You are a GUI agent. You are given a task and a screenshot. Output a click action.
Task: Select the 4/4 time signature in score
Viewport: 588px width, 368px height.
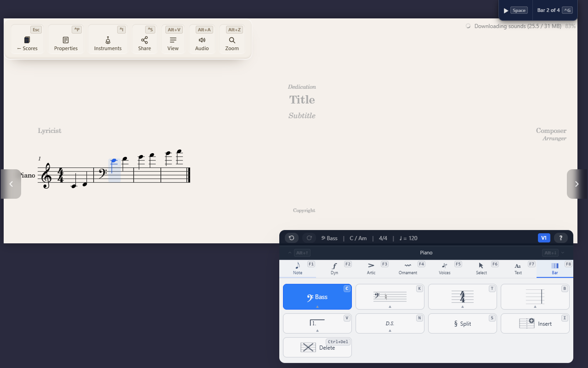click(60, 175)
